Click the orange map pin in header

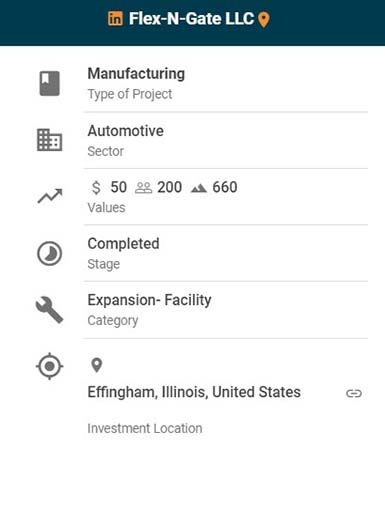click(264, 19)
